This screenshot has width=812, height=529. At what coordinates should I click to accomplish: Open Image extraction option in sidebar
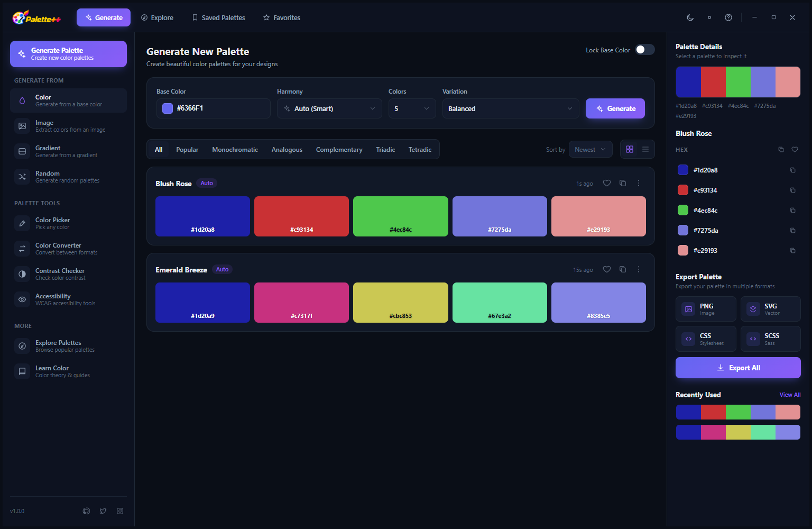coord(68,126)
